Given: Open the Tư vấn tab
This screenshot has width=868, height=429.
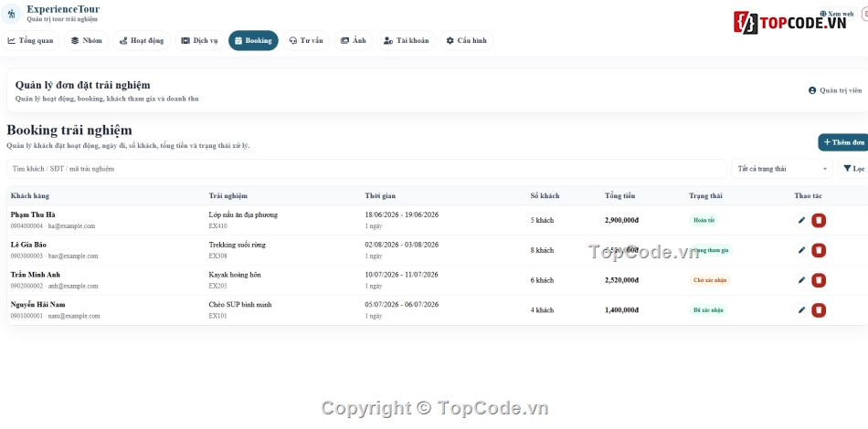Looking at the screenshot, I should click(306, 40).
